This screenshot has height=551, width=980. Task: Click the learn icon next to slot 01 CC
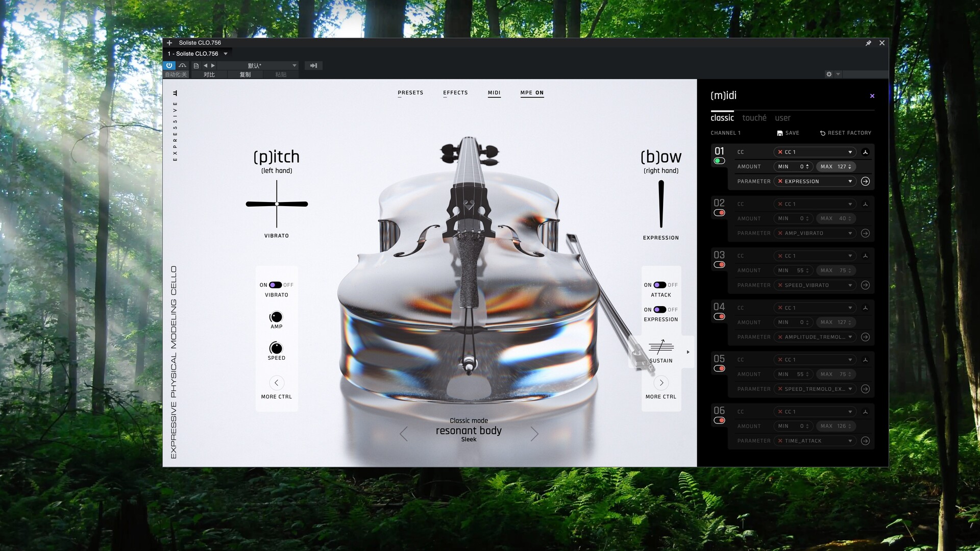[865, 152]
